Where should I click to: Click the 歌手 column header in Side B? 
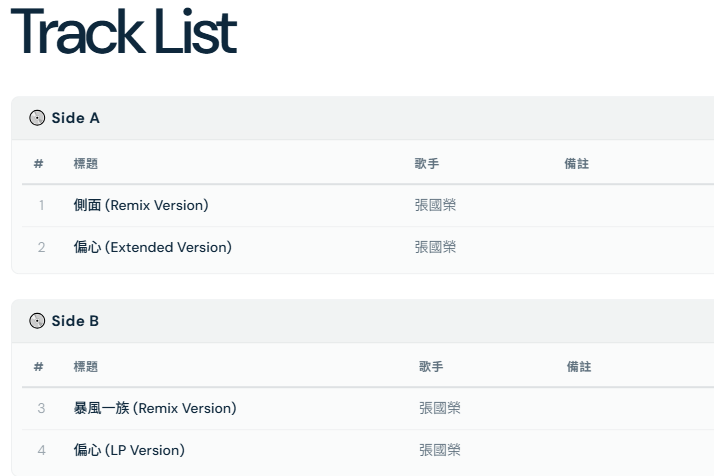pos(431,367)
